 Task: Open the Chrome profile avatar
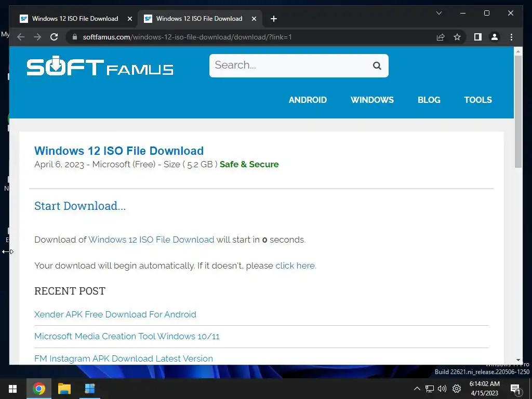point(495,37)
